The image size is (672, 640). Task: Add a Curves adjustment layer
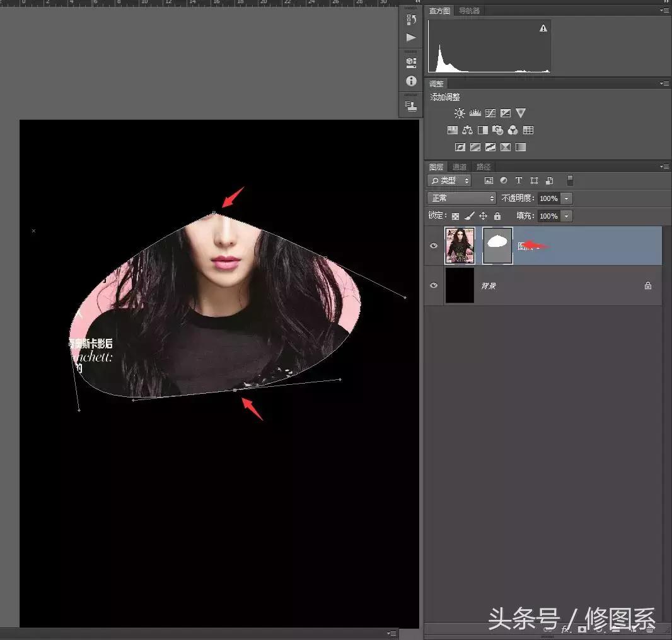pyautogui.click(x=490, y=113)
